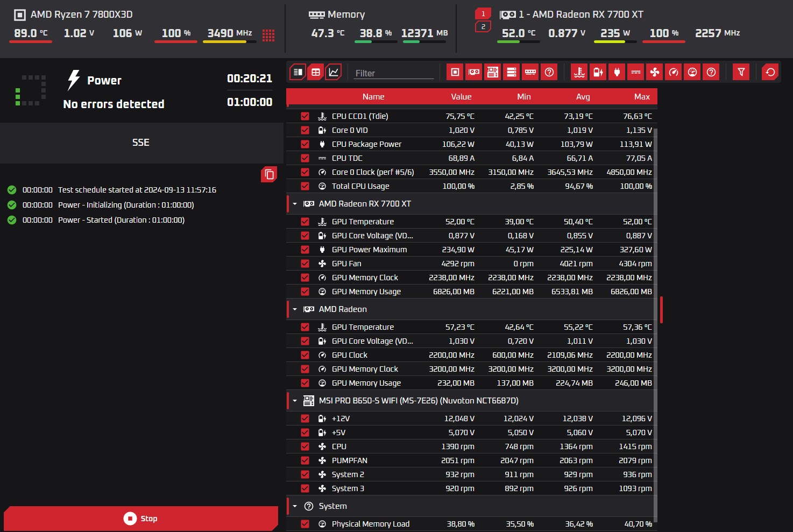The height and width of the screenshot is (532, 793).
Task: Filter sensors by motherboard icon
Action: click(493, 72)
